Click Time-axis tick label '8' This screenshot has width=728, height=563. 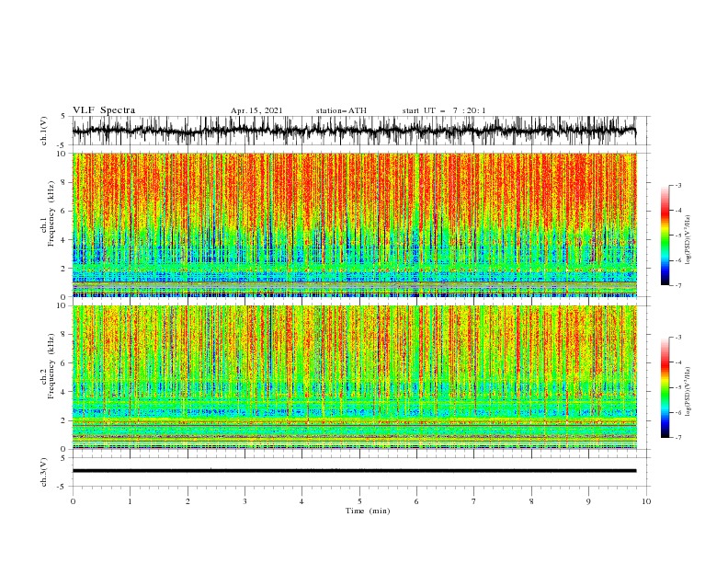pos(531,501)
